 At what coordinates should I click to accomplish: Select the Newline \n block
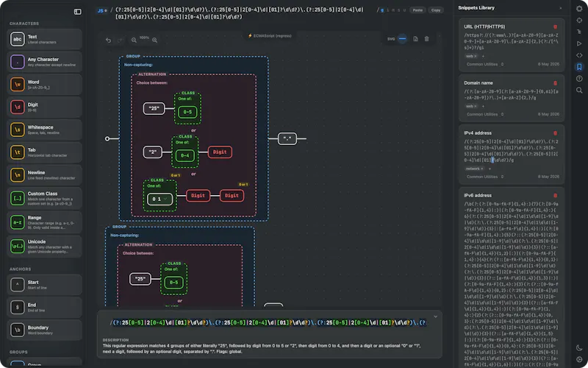coord(44,175)
